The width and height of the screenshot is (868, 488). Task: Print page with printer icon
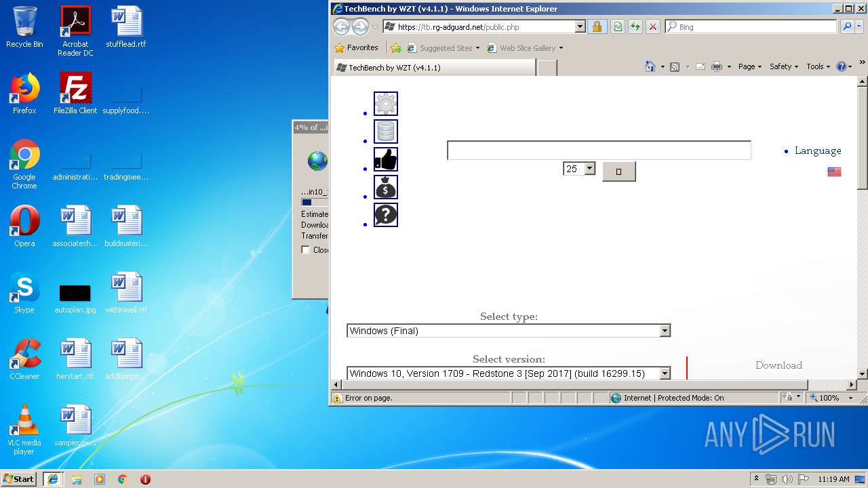717,66
